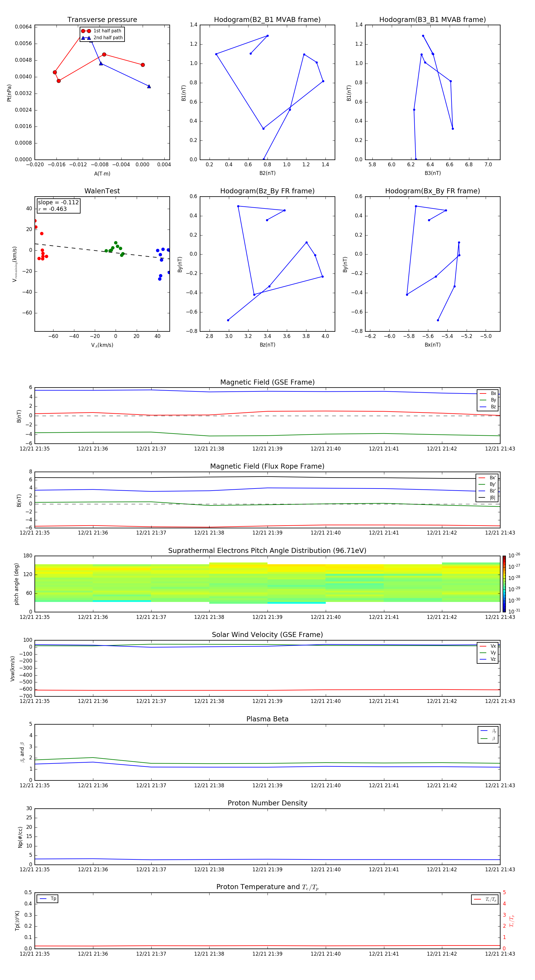Click '12/21 21:35' under the GSE Frame plot
The width and height of the screenshot is (535, 980).
pos(35,449)
